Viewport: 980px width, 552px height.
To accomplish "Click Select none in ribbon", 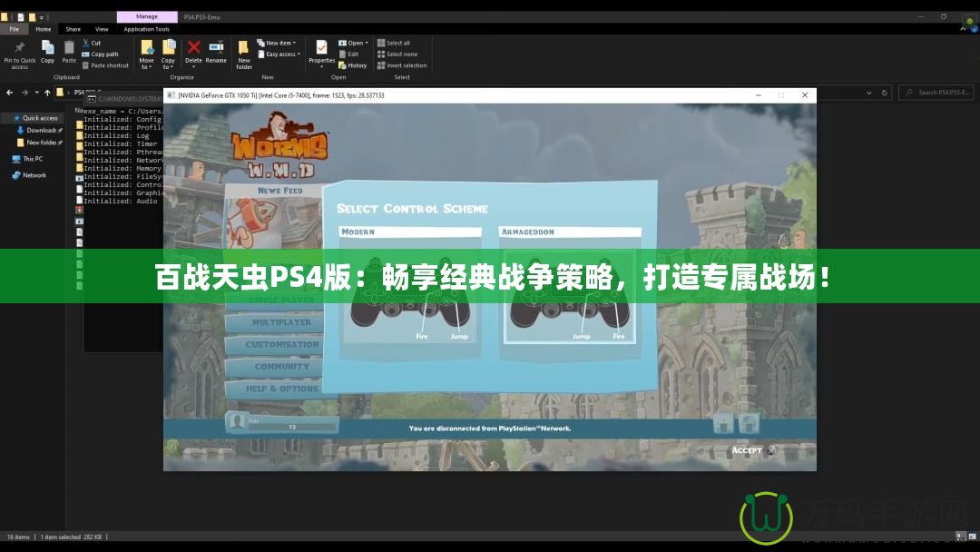I will point(397,54).
